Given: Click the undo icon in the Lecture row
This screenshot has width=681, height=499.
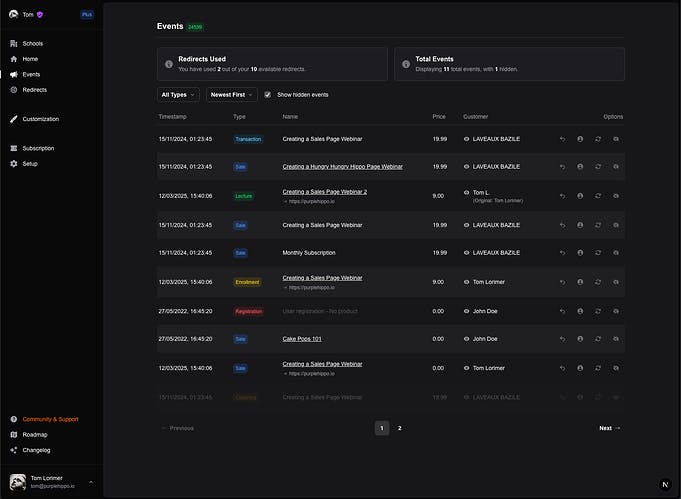Looking at the screenshot, I should (x=562, y=196).
